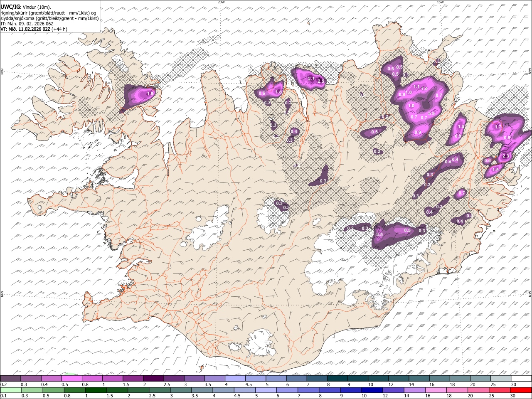Select the pale pink swatch labeled 16 in rain scale

(x=435, y=390)
